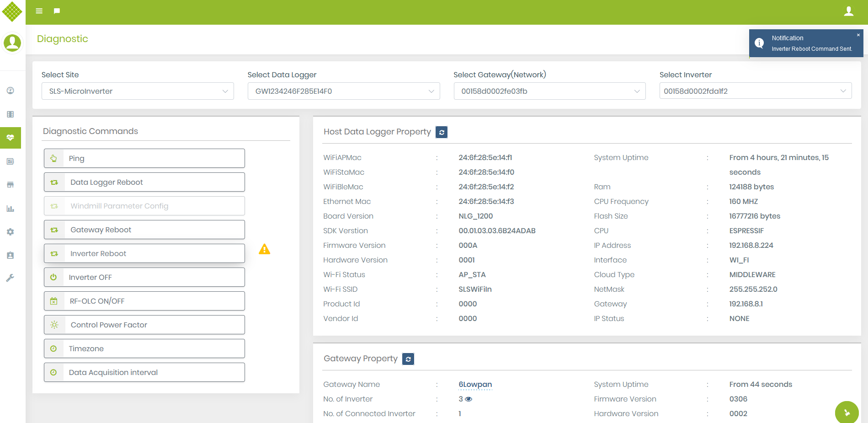Click the chat message icon in header
Screen dimensions: 868x423
click(x=57, y=11)
